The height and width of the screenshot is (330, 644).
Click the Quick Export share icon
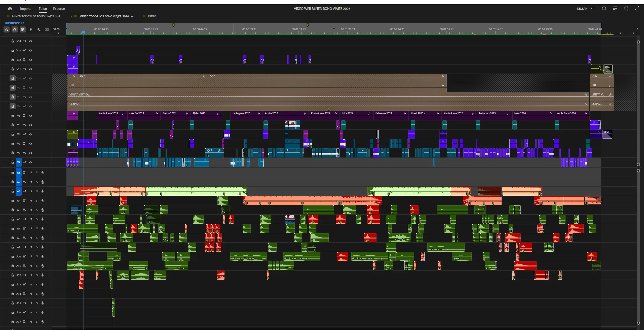click(x=604, y=8)
